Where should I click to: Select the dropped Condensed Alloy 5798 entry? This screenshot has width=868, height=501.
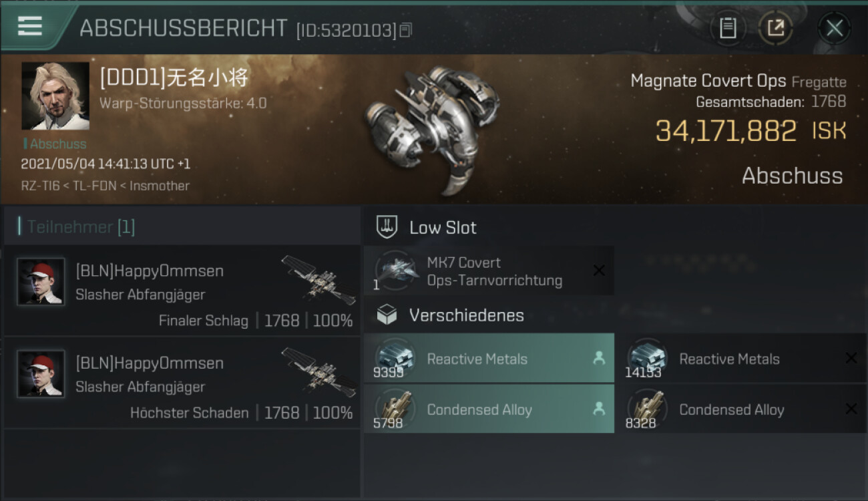pyautogui.click(x=489, y=409)
